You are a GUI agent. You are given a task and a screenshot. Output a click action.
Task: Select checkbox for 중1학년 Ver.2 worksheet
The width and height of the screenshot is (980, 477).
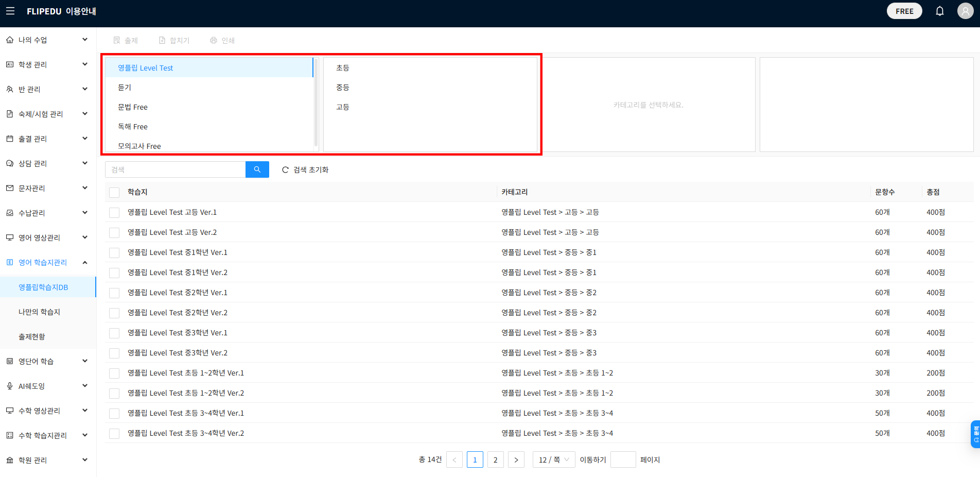(114, 272)
